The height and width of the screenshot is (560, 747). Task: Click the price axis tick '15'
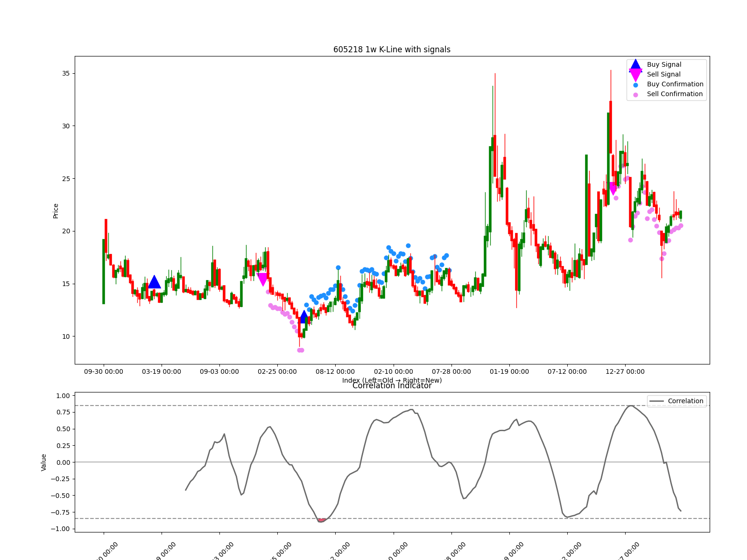click(65, 284)
